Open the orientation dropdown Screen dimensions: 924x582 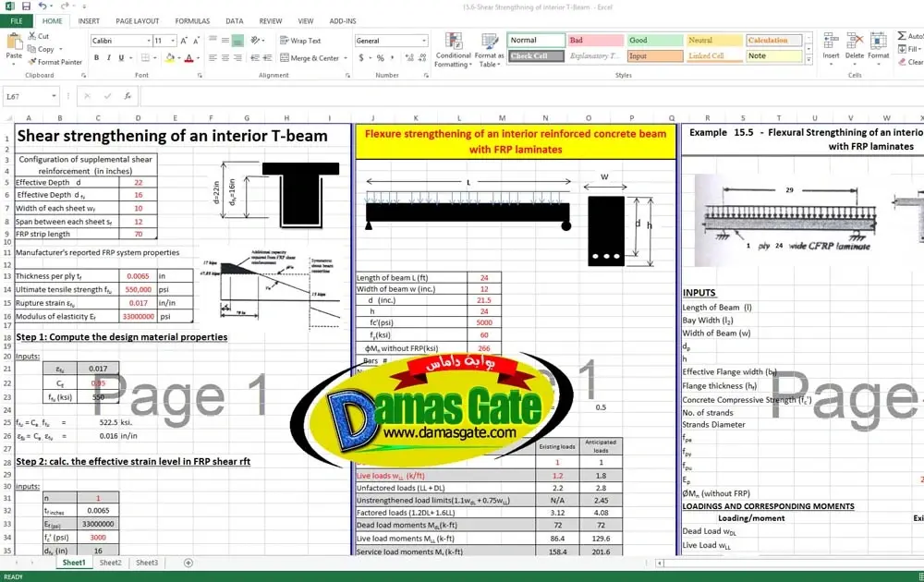pos(258,41)
